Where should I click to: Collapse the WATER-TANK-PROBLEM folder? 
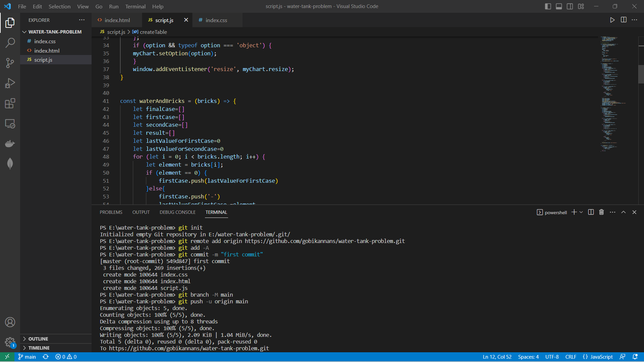[x=24, y=32]
